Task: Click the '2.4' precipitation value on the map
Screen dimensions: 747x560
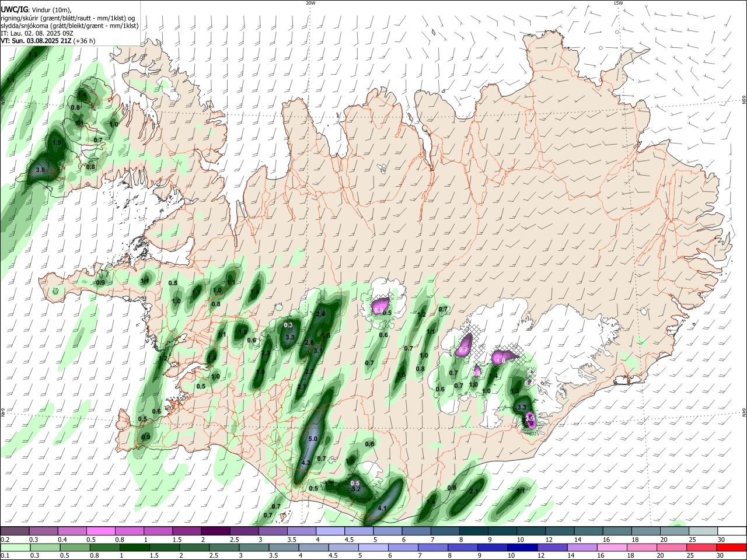Action: [320, 314]
